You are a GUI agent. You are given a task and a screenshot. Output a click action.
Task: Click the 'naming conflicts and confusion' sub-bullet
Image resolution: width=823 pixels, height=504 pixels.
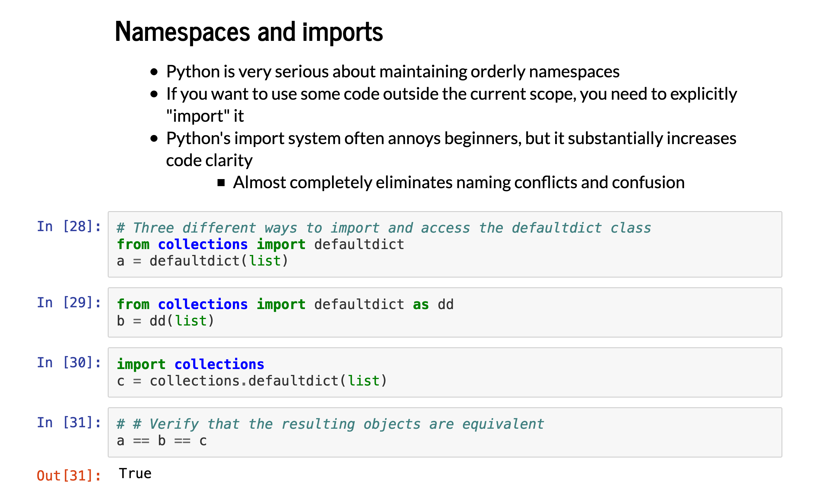458,182
